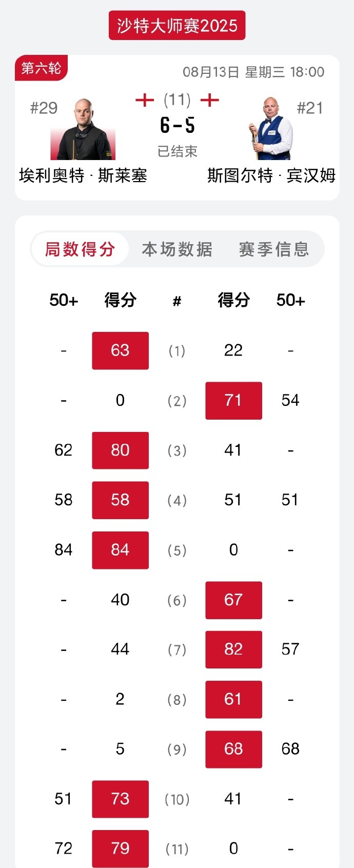The image size is (354, 868).
Task: Click the frame number (10) row marker
Action: point(177,799)
